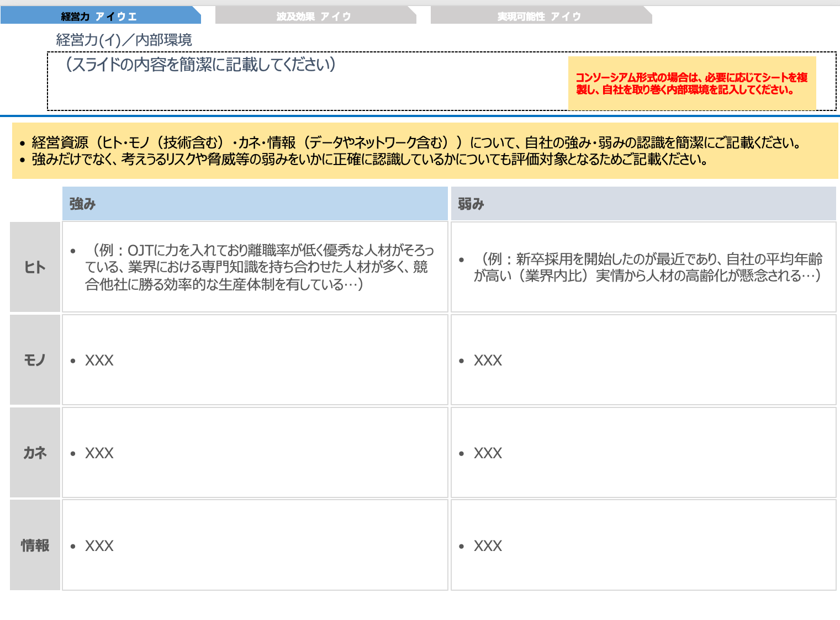Click the XXX text in カネ strengths cell

pyautogui.click(x=99, y=452)
